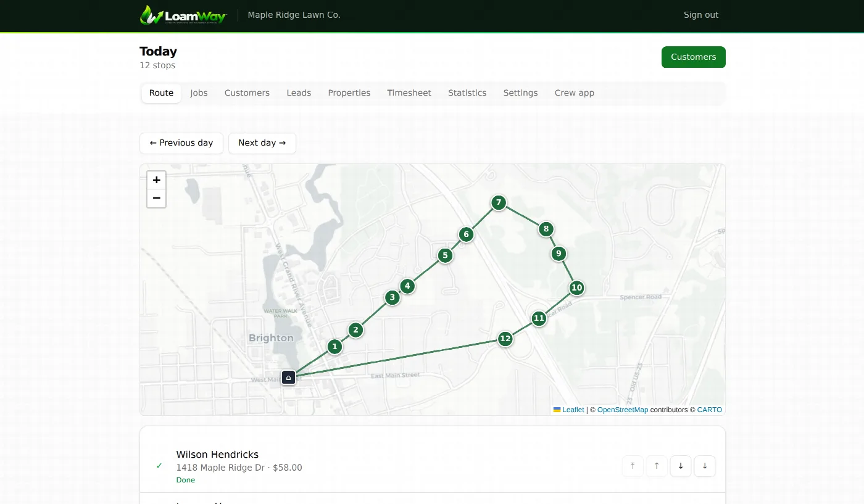864x504 pixels.
Task: Move Wilson Hendricks stop up one position
Action: click(657, 466)
